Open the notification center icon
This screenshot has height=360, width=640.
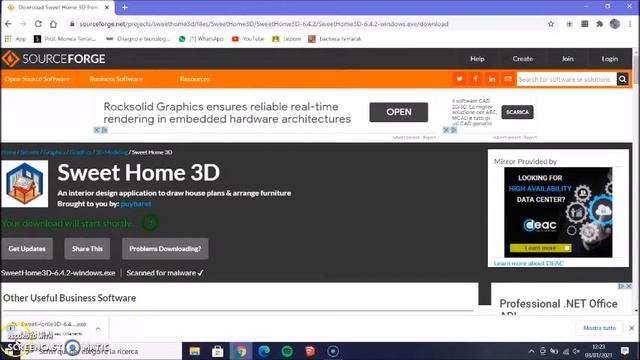624,351
